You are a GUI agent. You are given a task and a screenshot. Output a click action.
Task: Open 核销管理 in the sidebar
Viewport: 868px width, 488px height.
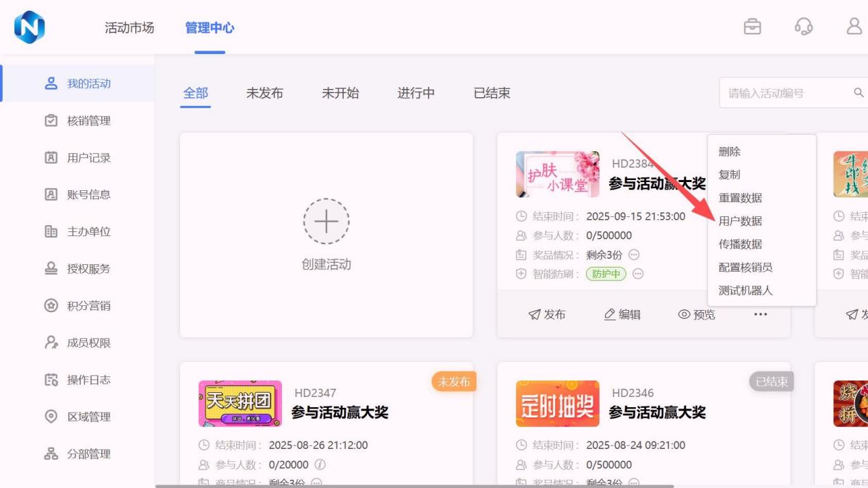[x=77, y=120]
